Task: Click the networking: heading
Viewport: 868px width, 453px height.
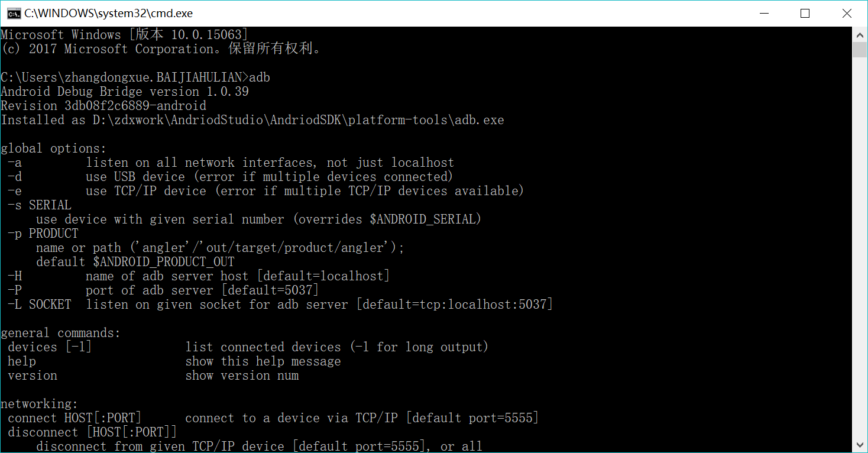Action: 40,404
